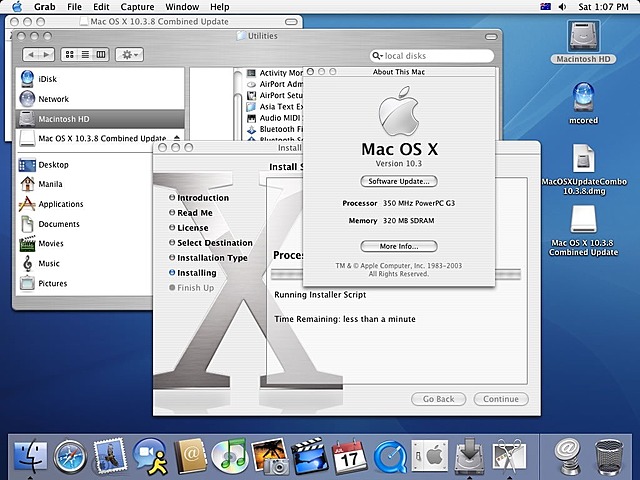Viewport: 640px width, 480px height.
Task: Open System Preferences in the Dock
Action: point(429,456)
